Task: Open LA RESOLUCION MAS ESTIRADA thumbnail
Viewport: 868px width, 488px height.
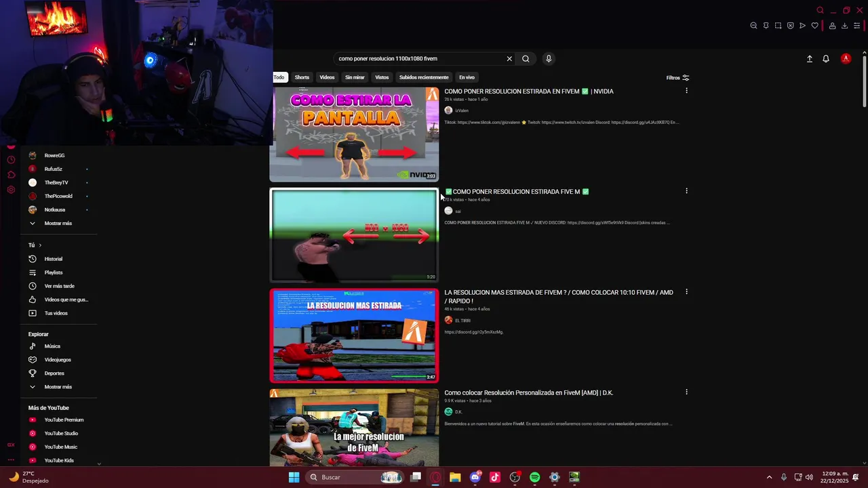Action: 354,335
